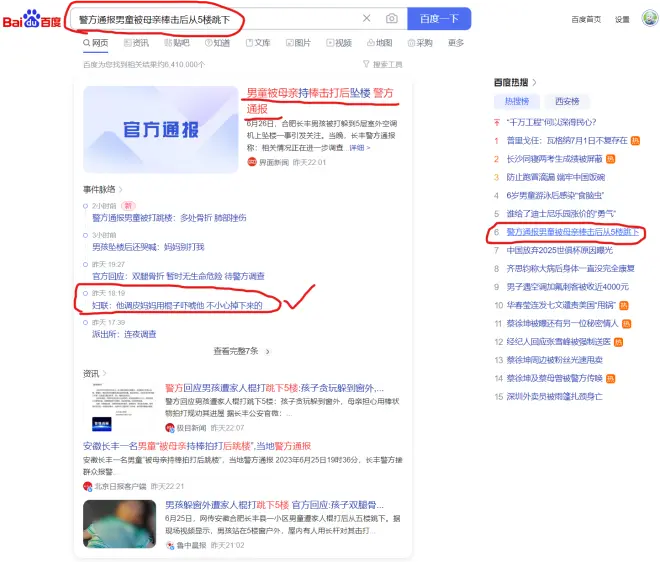
Task: Click the Baidu logo
Action: [32, 18]
